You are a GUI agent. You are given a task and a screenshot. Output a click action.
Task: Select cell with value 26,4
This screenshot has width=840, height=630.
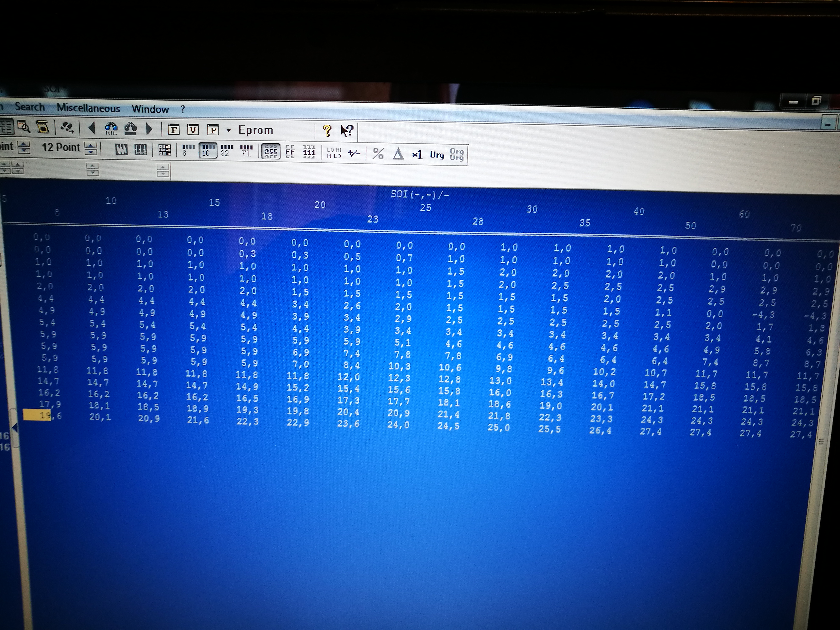[x=600, y=431]
